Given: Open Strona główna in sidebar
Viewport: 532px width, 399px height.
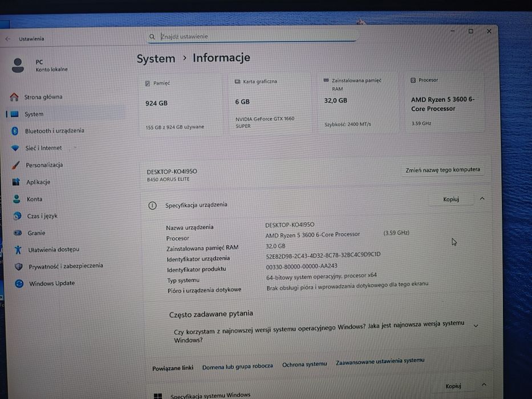Looking at the screenshot, I should tap(43, 97).
